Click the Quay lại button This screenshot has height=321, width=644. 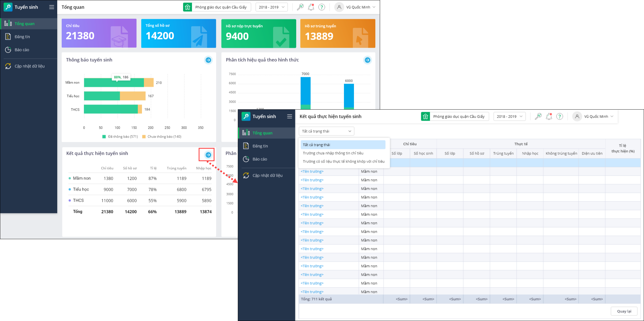click(x=624, y=311)
